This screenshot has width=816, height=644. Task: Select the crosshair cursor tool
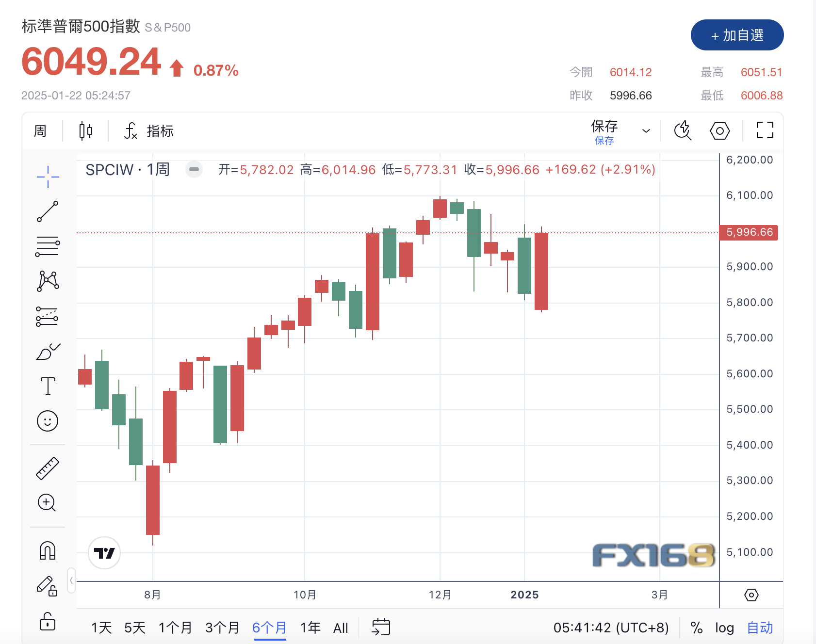point(48,177)
